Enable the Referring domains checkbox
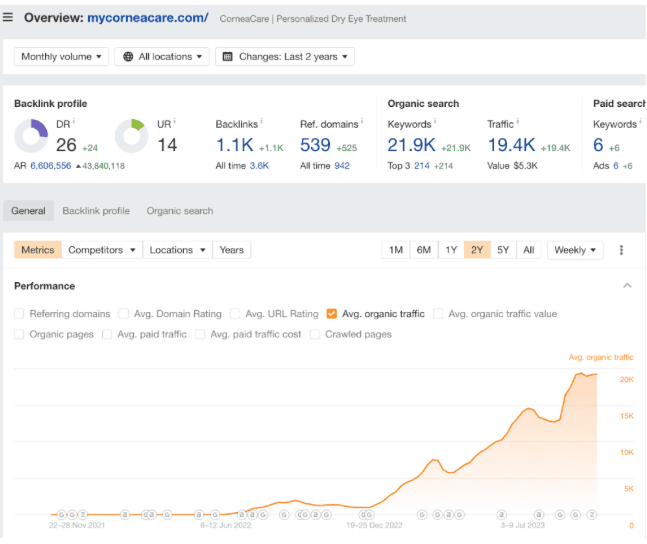The image size is (647, 544). [20, 314]
